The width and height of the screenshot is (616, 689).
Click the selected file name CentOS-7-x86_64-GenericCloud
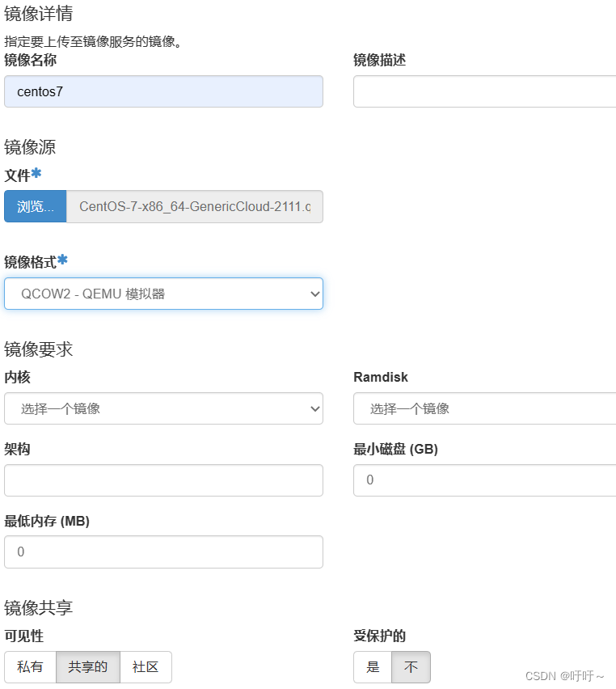coord(195,206)
